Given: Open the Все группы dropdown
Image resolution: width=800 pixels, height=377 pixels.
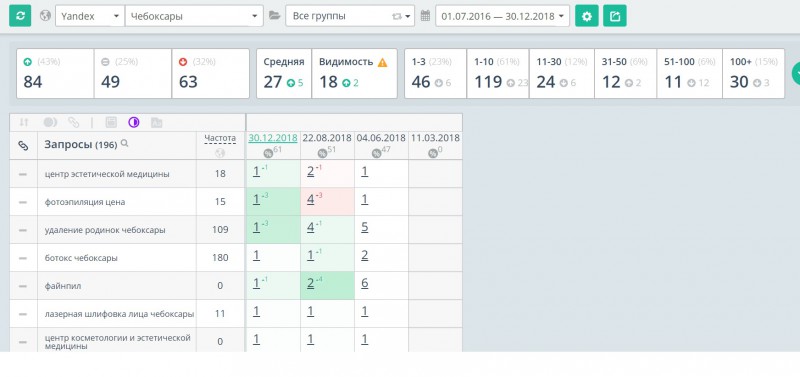Looking at the screenshot, I should pos(350,16).
